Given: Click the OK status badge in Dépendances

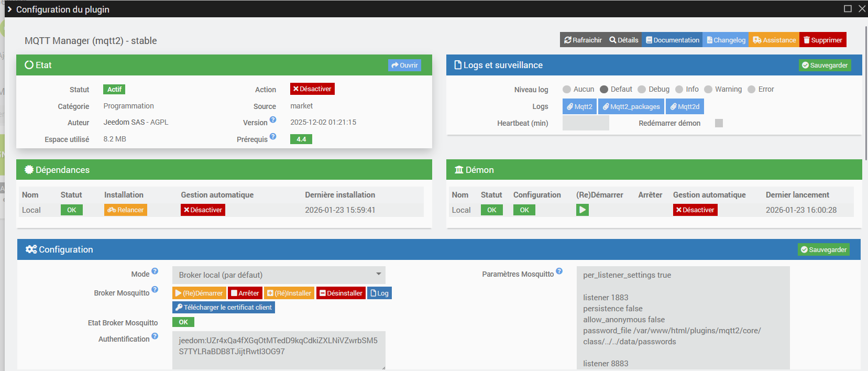Looking at the screenshot, I should pos(72,210).
